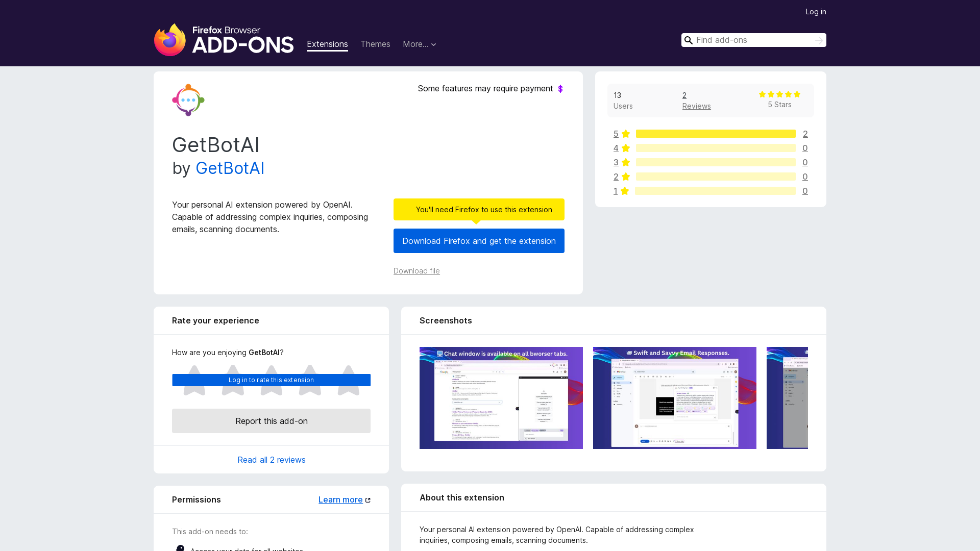Open the Learn more permissions link
Image resolution: width=980 pixels, height=551 pixels.
pyautogui.click(x=340, y=500)
